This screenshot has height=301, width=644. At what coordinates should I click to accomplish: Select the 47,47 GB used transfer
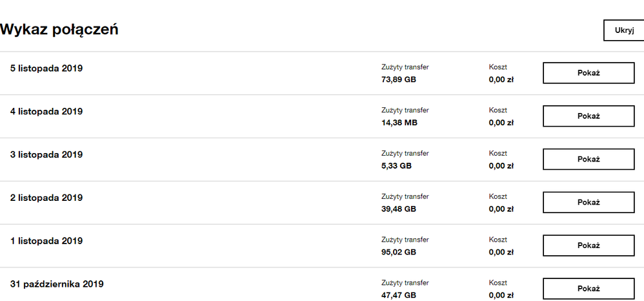click(399, 295)
